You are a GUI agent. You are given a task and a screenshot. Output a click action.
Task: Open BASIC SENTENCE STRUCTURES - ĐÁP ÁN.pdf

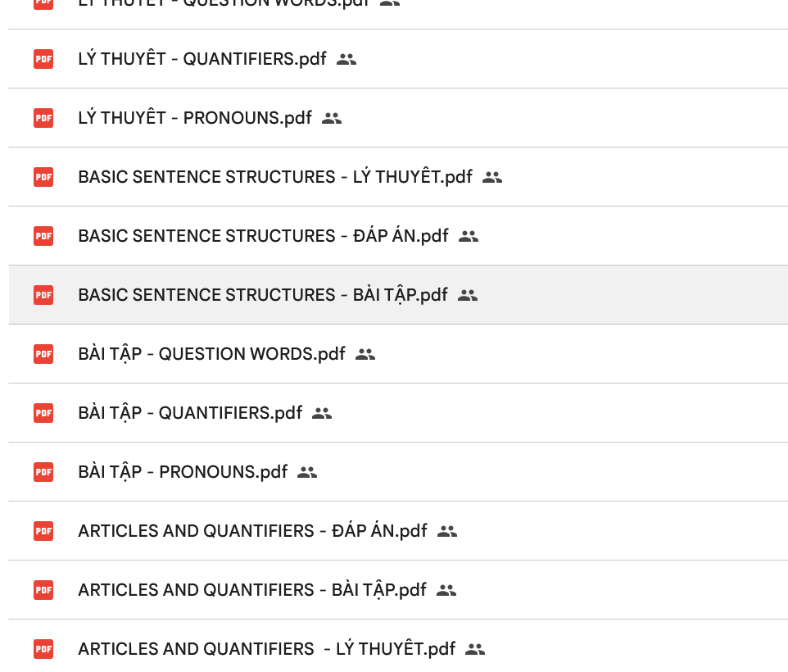pos(263,236)
